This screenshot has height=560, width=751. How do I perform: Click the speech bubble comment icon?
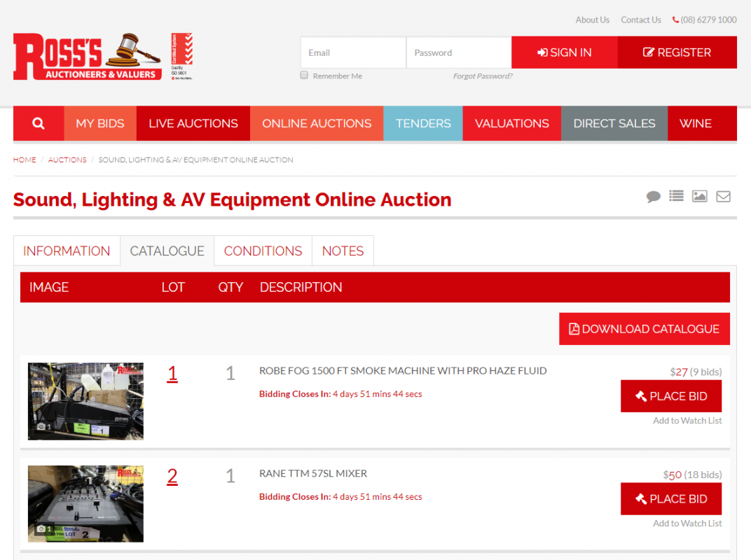653,197
